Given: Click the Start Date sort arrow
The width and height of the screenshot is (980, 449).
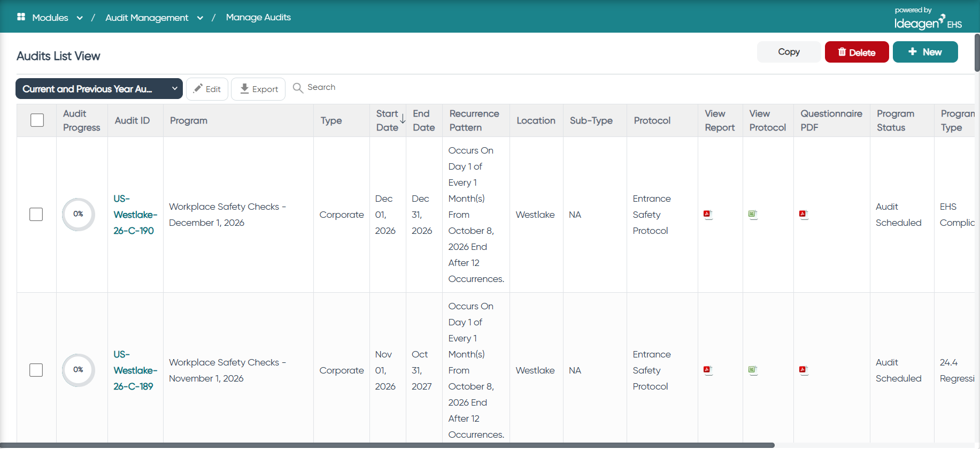Looking at the screenshot, I should [x=403, y=119].
